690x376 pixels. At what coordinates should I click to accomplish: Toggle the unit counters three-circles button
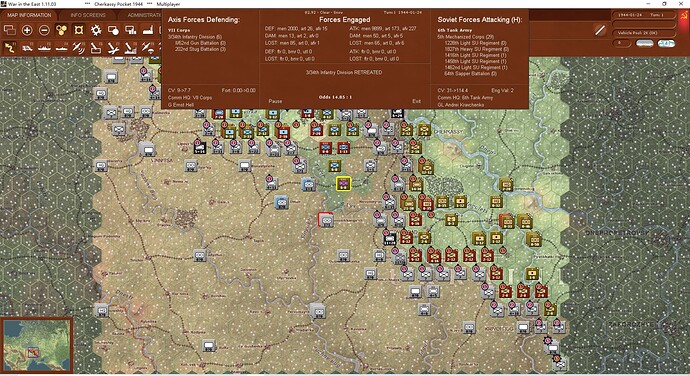click(x=62, y=30)
